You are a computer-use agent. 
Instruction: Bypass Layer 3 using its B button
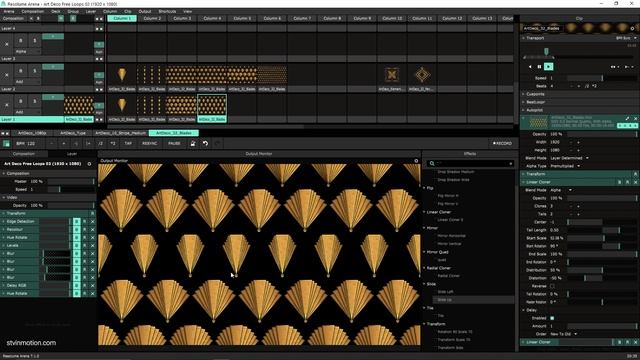[20, 71]
